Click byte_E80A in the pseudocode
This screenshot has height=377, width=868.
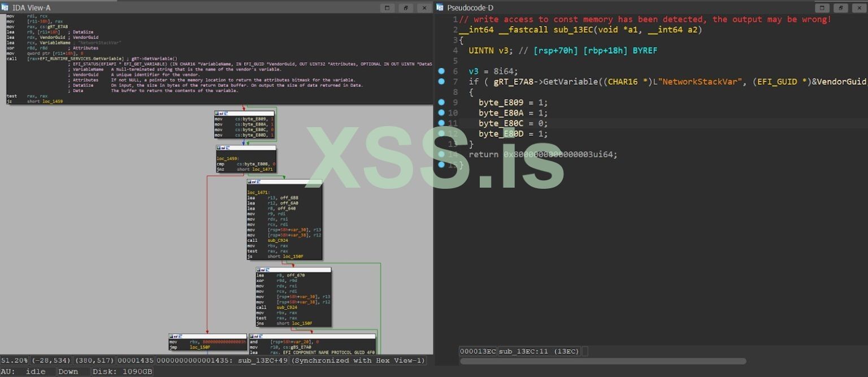[x=502, y=113]
